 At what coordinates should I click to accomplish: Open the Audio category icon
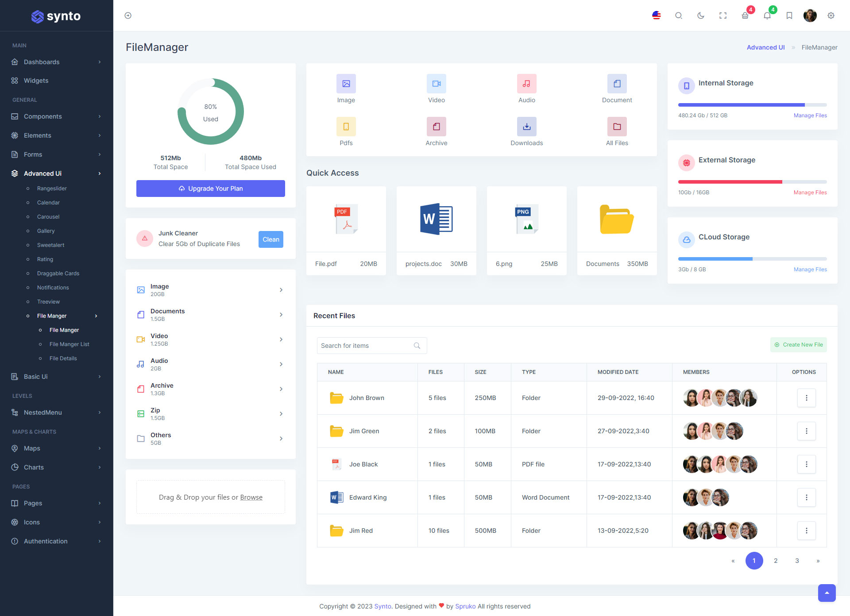click(526, 84)
